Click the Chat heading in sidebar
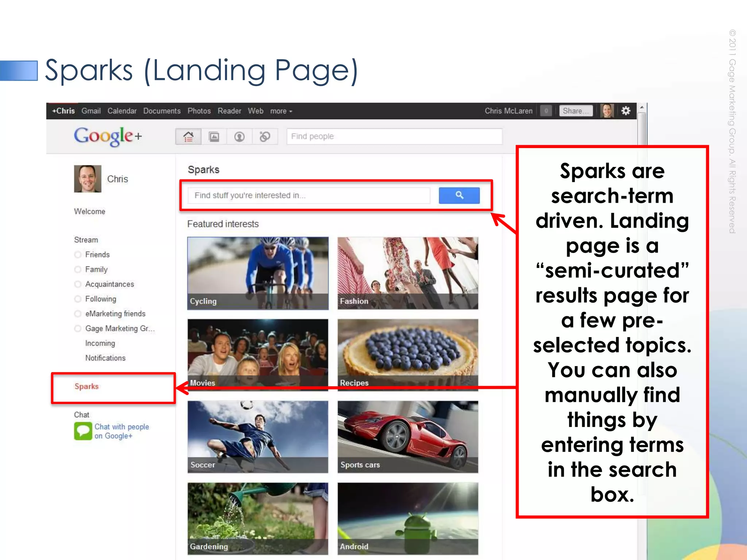This screenshot has width=747, height=560. click(x=82, y=415)
